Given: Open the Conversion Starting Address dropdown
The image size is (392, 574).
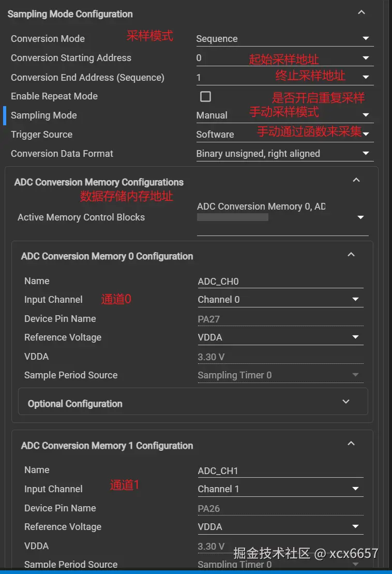Looking at the screenshot, I should 365,58.
